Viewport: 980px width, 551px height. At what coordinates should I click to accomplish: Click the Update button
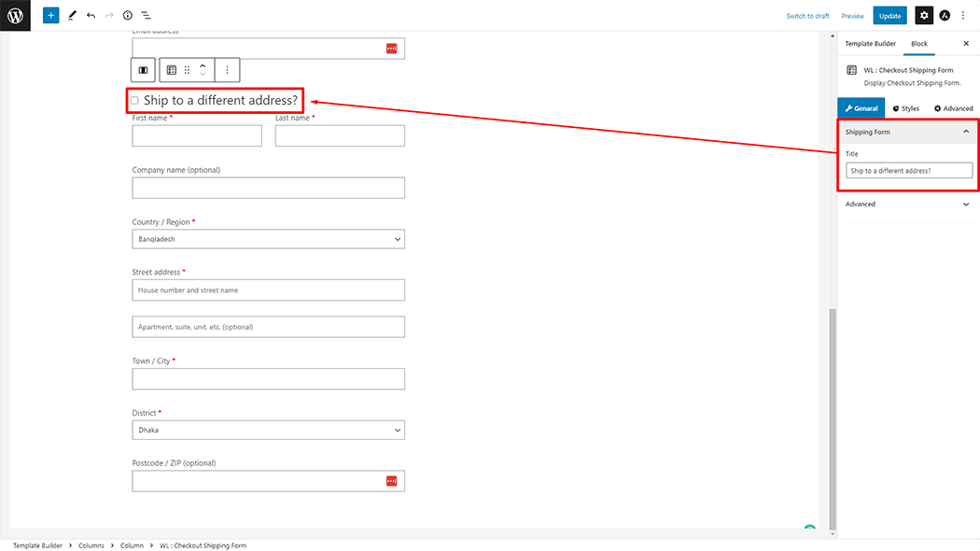(x=889, y=16)
